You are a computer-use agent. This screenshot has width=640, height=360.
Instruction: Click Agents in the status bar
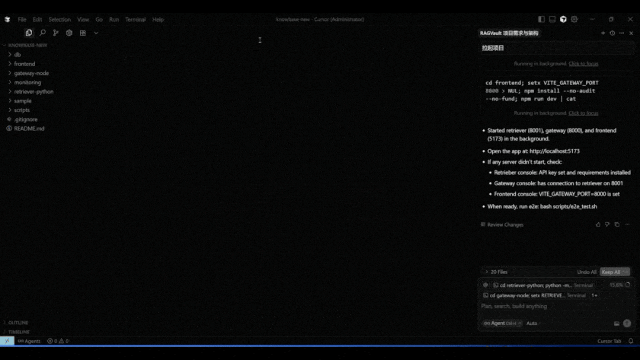[x=29, y=341]
